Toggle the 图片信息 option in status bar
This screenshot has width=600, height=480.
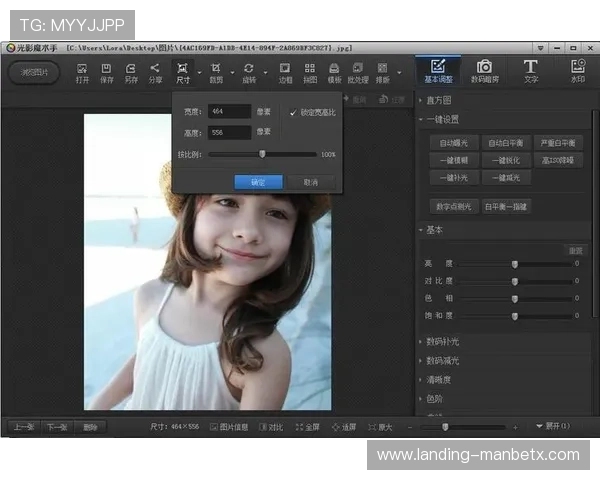229,427
